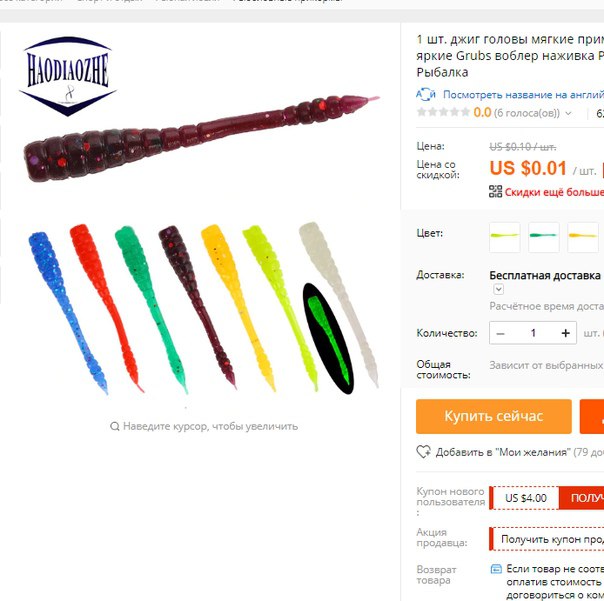Expand the votes rating dropdown arrow
The height and width of the screenshot is (601, 604).
pyautogui.click(x=568, y=113)
